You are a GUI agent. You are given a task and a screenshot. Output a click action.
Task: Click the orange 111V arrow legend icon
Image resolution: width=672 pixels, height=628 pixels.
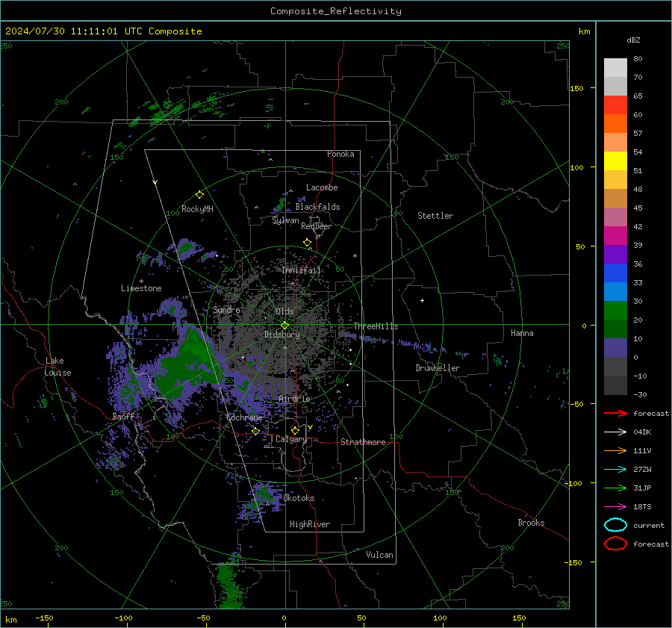(x=615, y=450)
